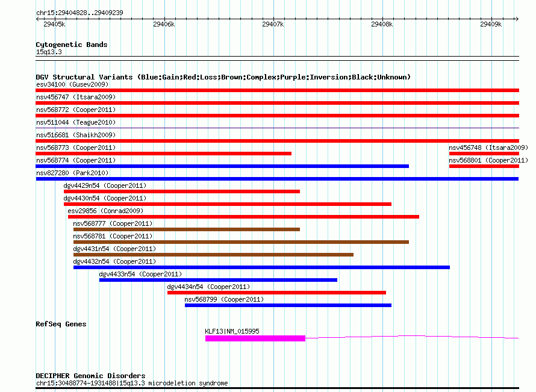Select the nsv568781 (Cooper2011) label
This screenshot has width=536, height=392.
point(113,236)
